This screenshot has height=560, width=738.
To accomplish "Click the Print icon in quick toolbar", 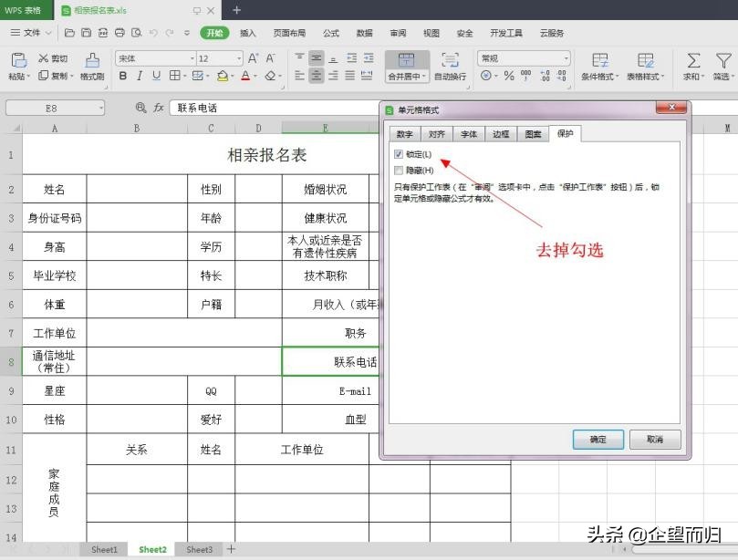I will 120,33.
